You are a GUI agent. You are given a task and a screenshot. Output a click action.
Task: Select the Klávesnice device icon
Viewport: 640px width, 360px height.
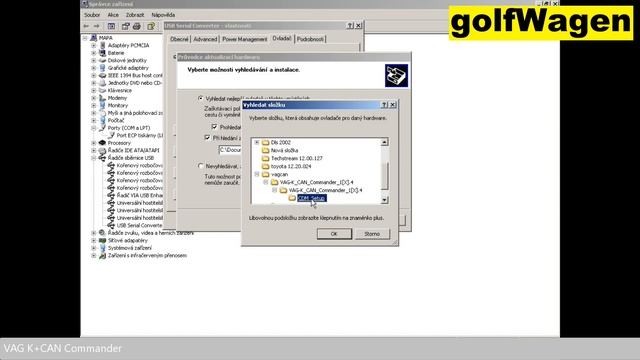(102, 90)
